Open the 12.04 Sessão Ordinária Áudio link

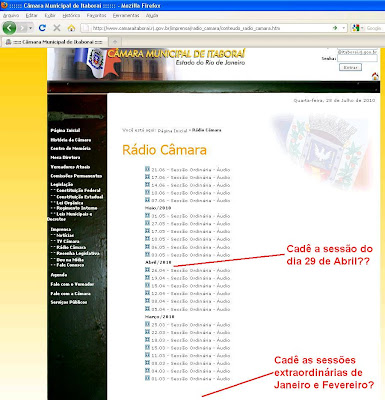pyautogui.click(x=191, y=294)
